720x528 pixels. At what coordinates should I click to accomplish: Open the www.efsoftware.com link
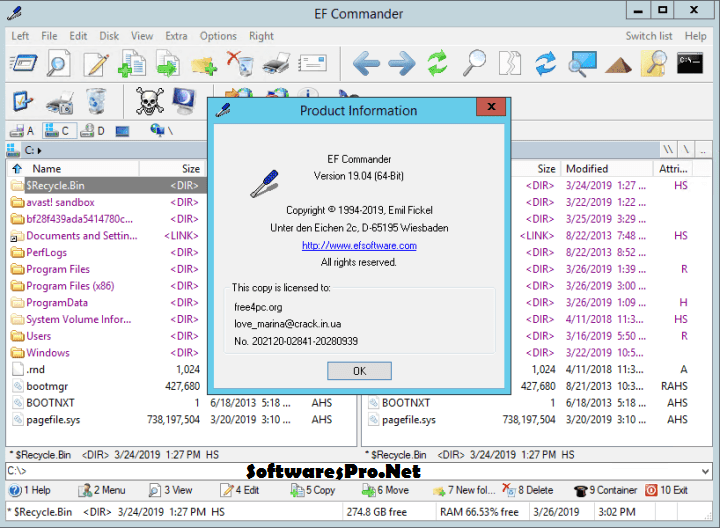click(359, 245)
